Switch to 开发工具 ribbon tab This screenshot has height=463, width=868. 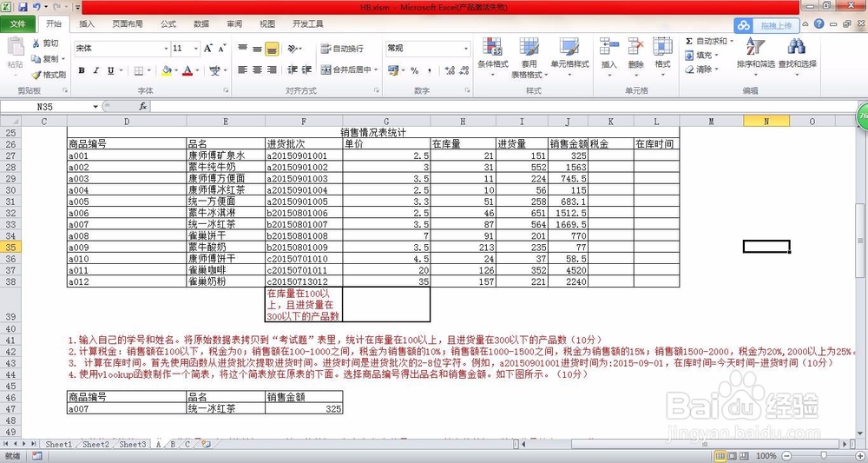308,23
